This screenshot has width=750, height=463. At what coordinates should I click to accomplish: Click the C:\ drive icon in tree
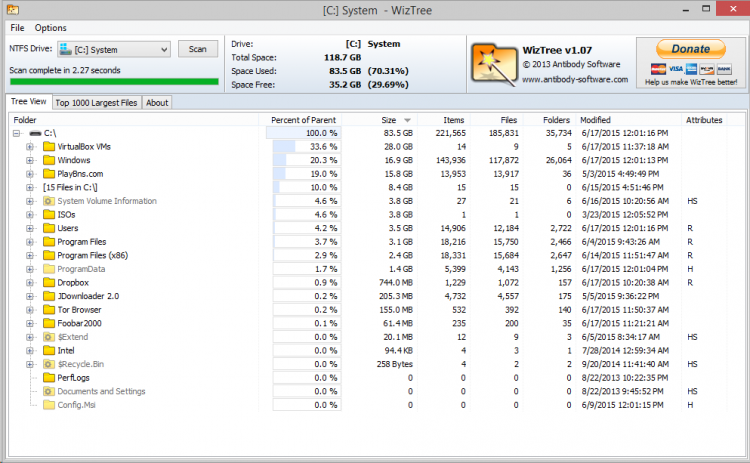click(x=35, y=133)
